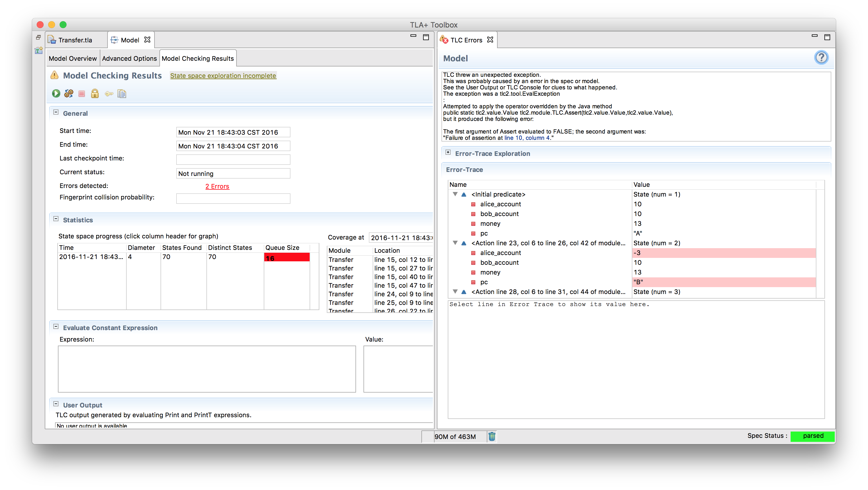Collapse the Statistics section
The width and height of the screenshot is (868, 490).
(x=56, y=219)
